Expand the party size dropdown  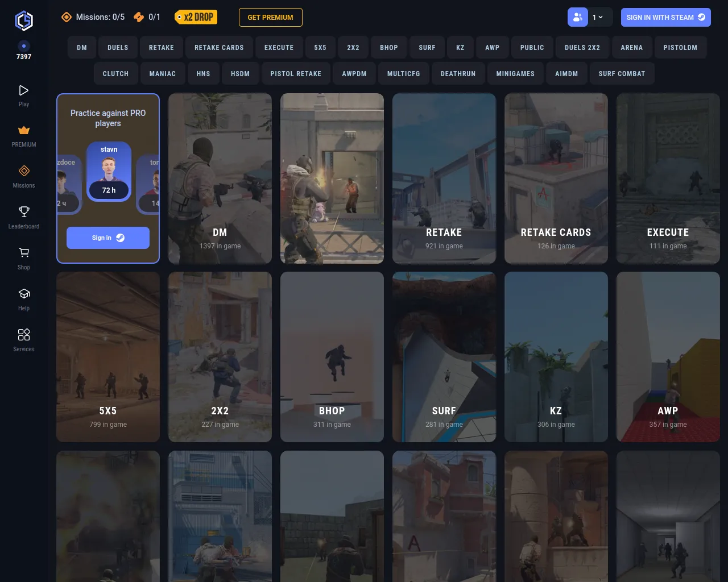click(599, 18)
